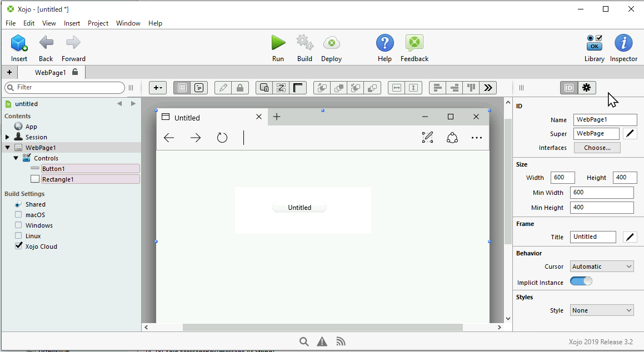Enable the macOS build target checkbox
The height and width of the screenshot is (352, 644).
(x=18, y=214)
